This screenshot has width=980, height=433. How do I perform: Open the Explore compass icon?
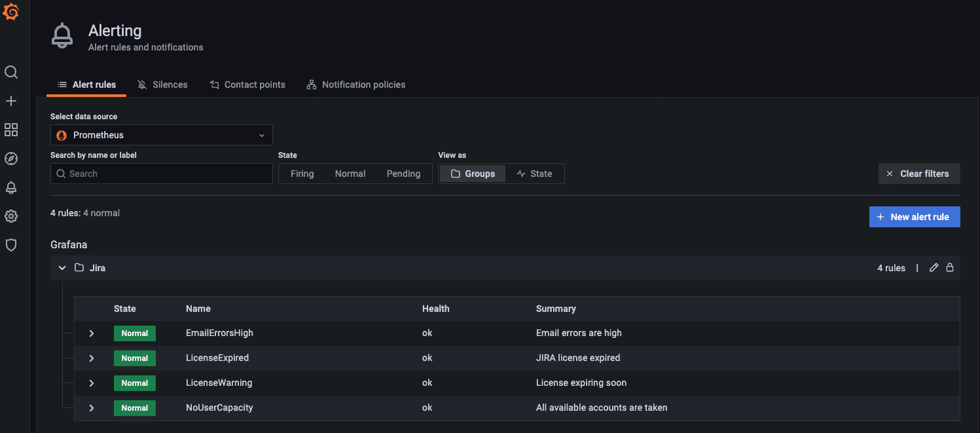tap(11, 159)
